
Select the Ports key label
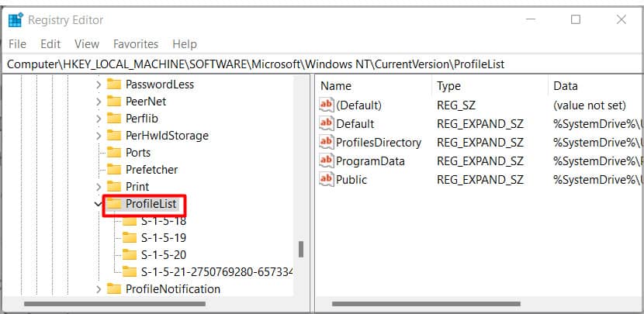tap(138, 153)
